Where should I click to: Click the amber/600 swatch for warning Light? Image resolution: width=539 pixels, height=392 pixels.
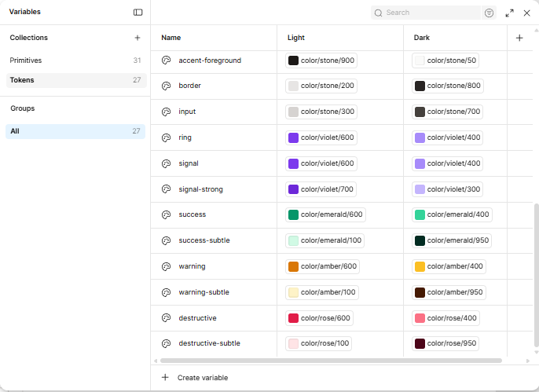[x=293, y=266]
